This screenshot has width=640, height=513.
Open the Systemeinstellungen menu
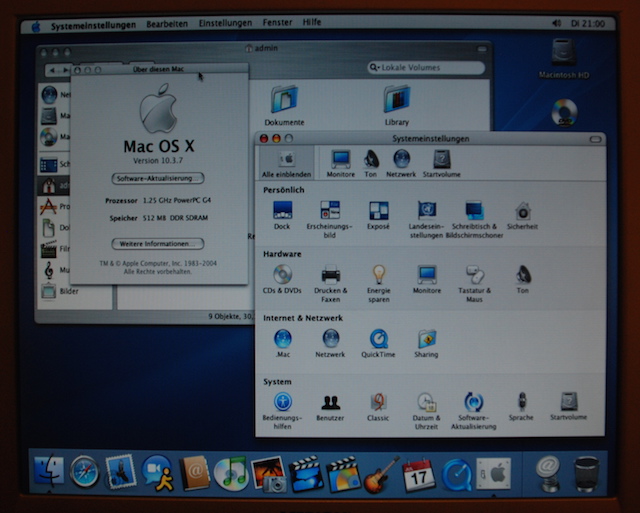(x=93, y=25)
